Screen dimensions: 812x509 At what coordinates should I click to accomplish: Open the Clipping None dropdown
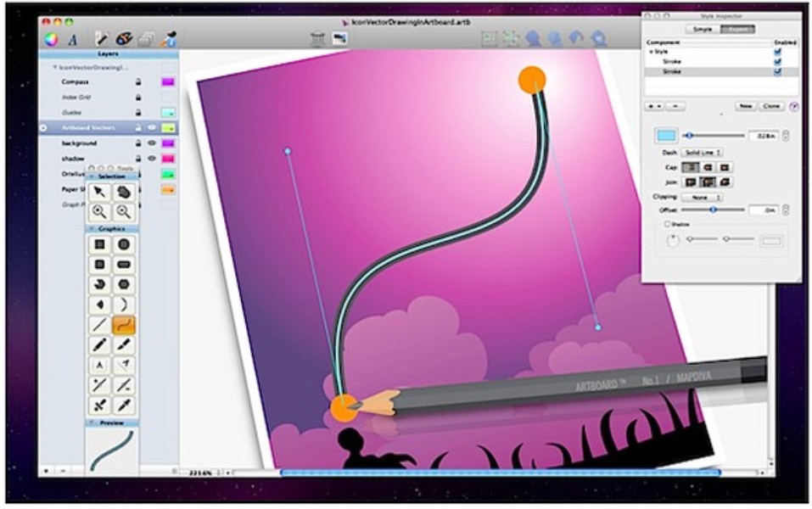click(x=703, y=198)
